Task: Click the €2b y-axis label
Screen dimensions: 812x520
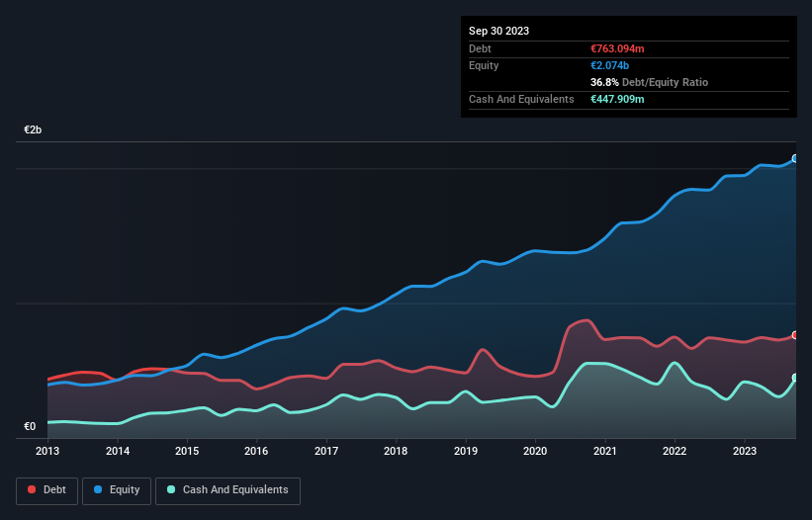Action: pos(33,130)
